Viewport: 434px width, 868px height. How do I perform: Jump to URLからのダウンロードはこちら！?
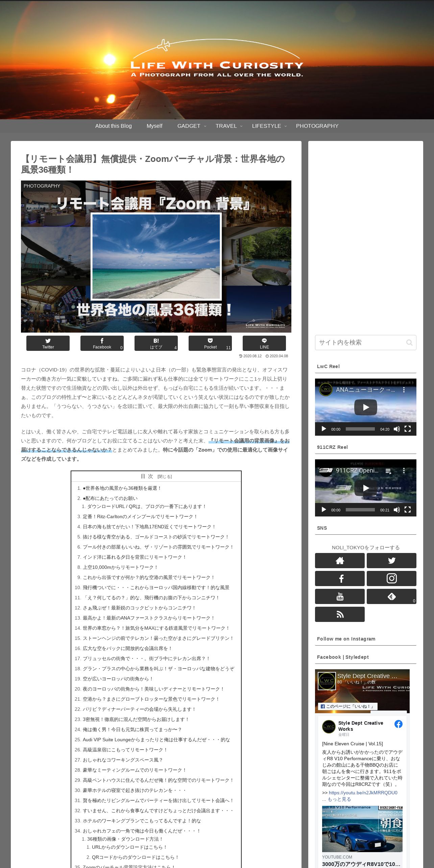pyautogui.click(x=129, y=847)
